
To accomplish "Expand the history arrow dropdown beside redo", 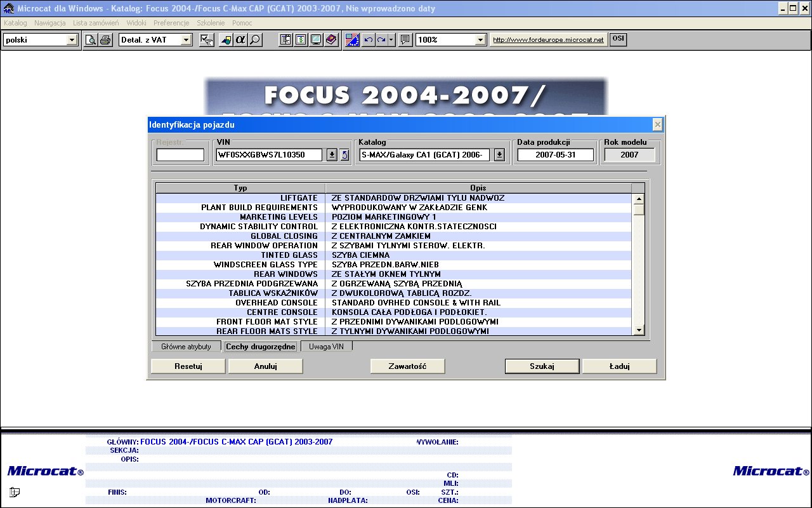I will click(391, 39).
